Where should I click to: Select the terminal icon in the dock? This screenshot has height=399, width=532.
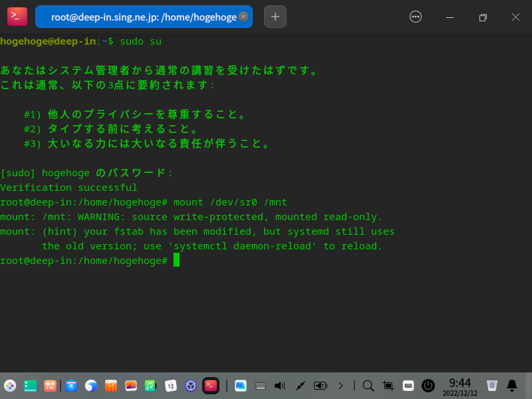coord(211,386)
